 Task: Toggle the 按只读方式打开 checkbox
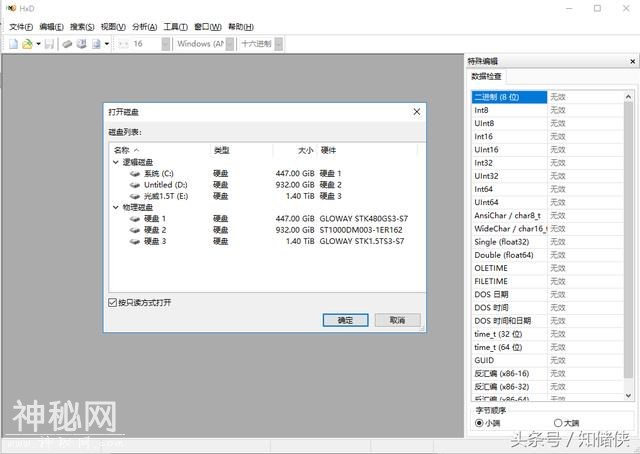113,303
